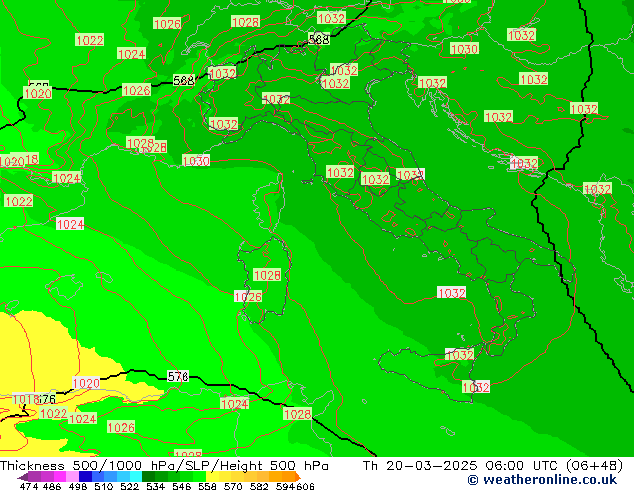Click the 1020 label on yellow area edge
634x490 pixels.
coord(86,383)
